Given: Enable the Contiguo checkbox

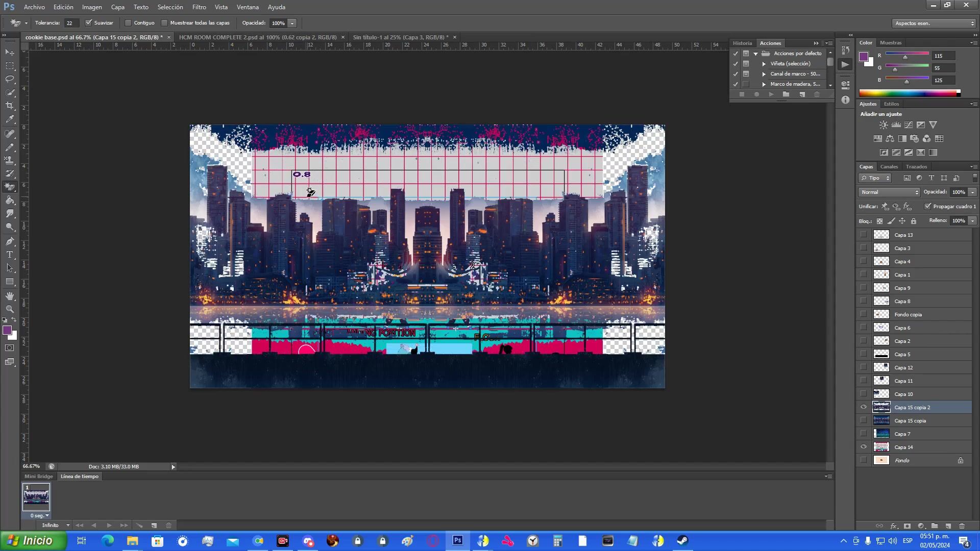Looking at the screenshot, I should tap(129, 23).
